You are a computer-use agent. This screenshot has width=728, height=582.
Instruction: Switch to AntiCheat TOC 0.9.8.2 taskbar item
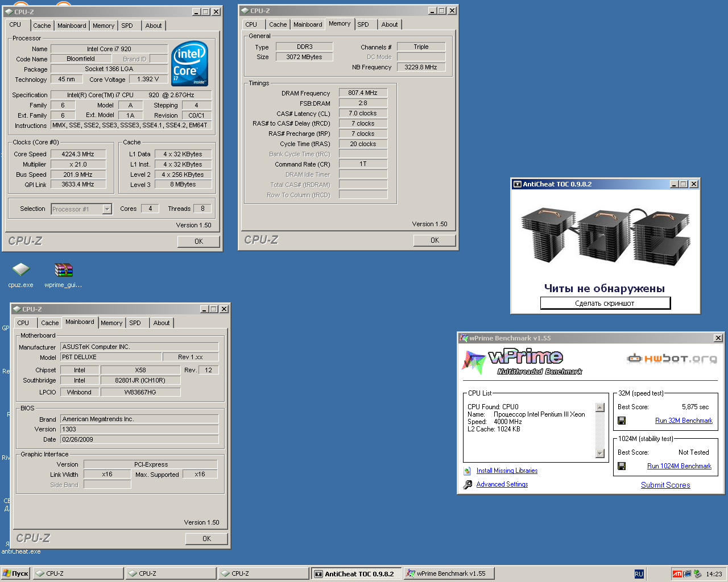pyautogui.click(x=357, y=573)
